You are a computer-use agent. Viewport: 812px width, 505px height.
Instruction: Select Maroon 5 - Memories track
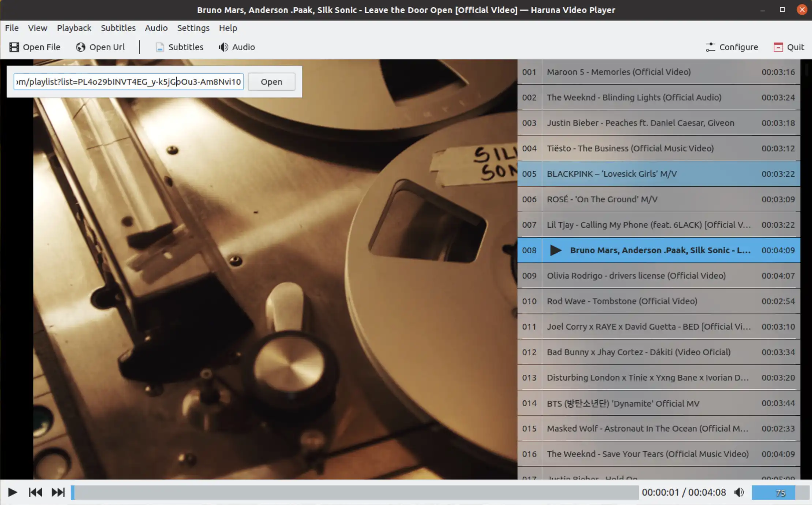659,72
